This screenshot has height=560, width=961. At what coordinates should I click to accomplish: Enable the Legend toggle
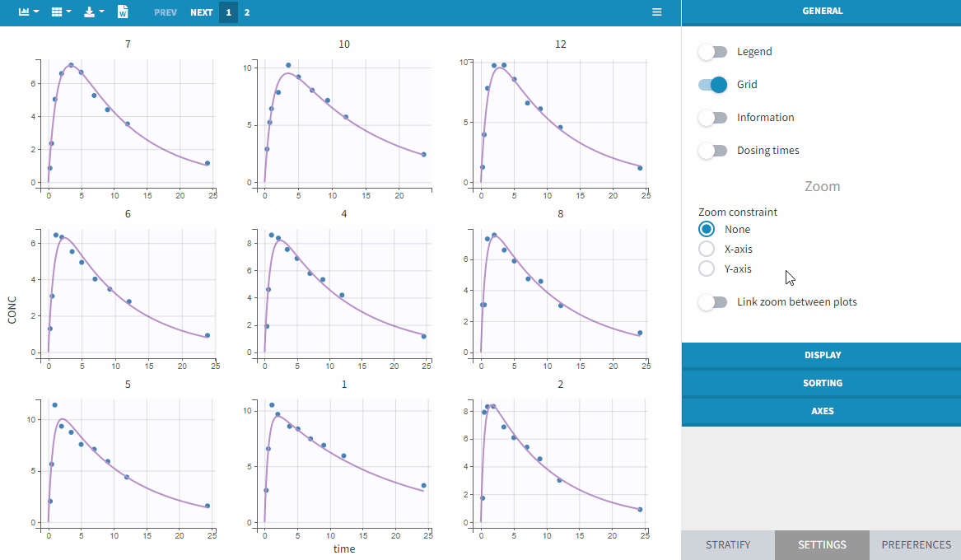tap(712, 52)
